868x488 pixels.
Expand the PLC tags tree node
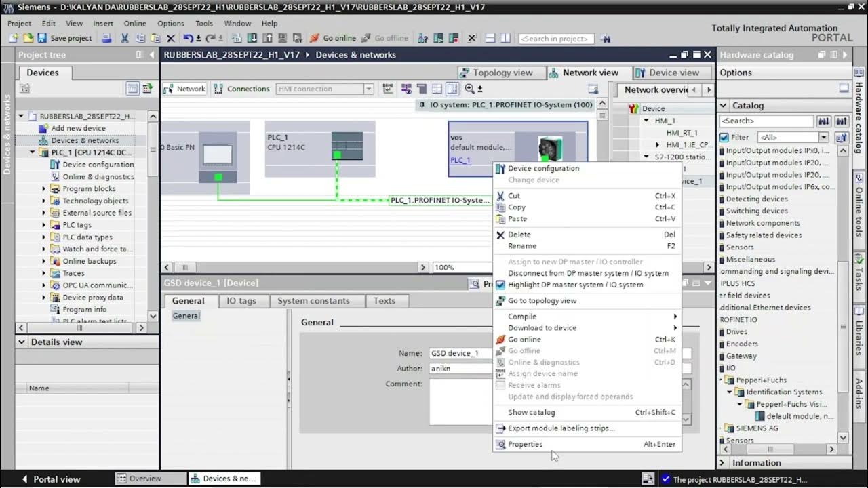tap(44, 225)
